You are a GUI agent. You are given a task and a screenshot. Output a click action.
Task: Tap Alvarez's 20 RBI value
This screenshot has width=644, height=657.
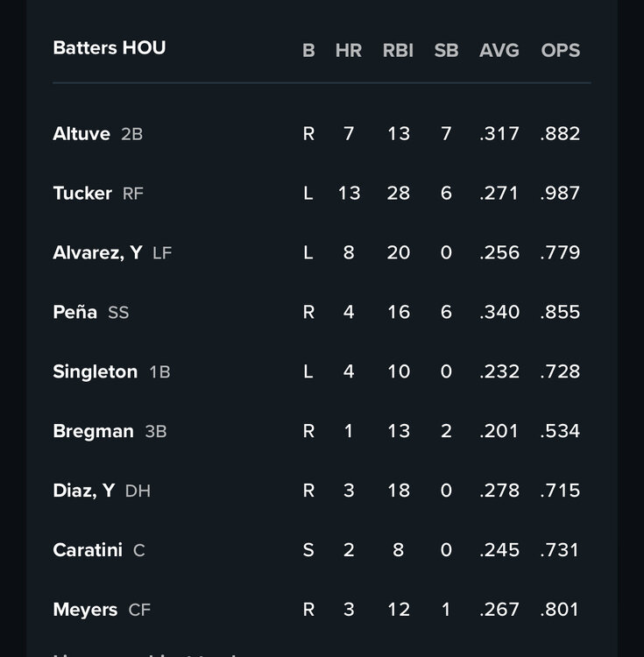398,253
